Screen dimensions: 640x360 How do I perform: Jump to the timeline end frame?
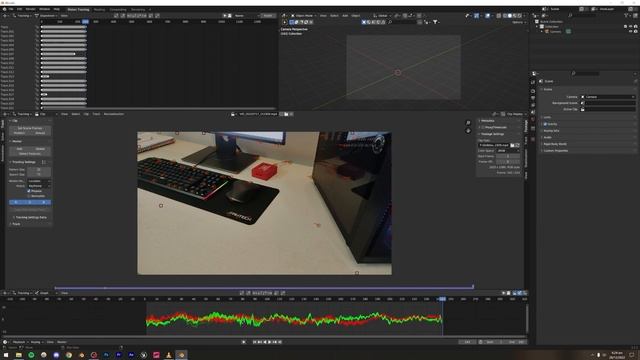tap(280, 342)
